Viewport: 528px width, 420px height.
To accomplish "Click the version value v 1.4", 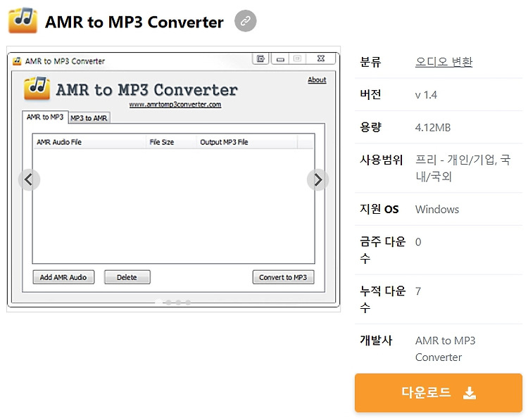I will [426, 95].
